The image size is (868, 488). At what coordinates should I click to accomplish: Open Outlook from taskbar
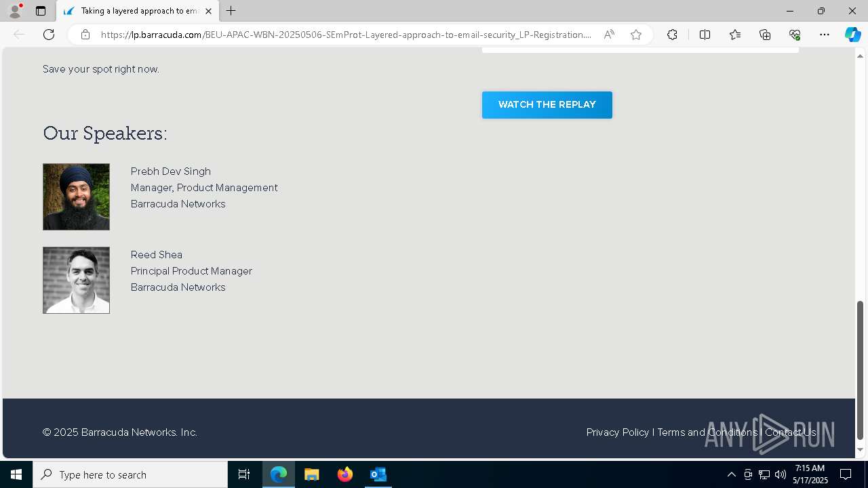[x=378, y=474]
